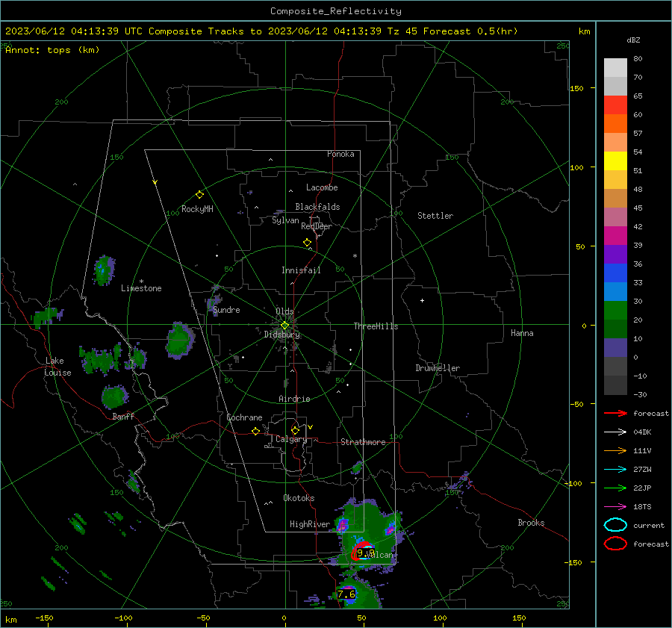Click the Innisfail city label
Image resolution: width=672 pixels, height=628 pixels.
(x=301, y=270)
